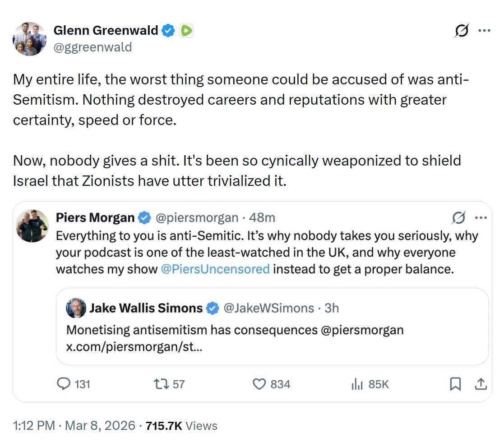Viewport: 504px width, 447px height.
Task: Click the 715.7K Views count
Action: click(181, 426)
